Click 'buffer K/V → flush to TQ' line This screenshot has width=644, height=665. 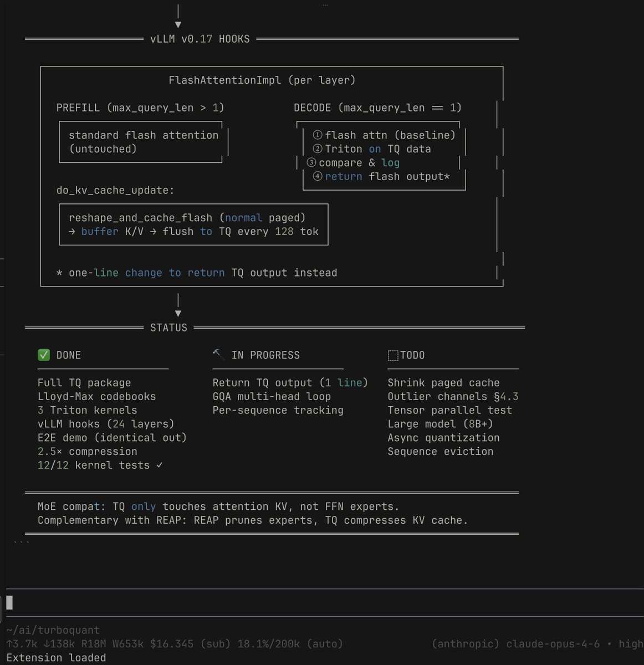click(x=193, y=232)
